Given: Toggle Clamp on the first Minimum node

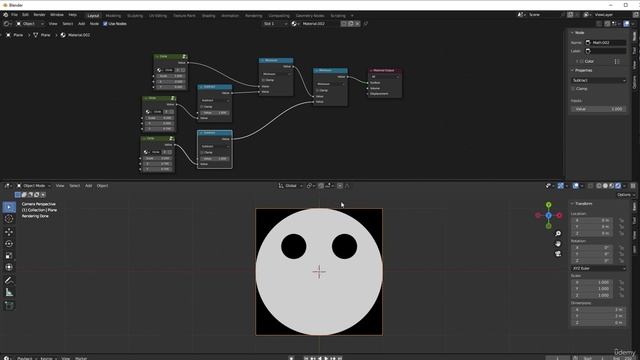Looking at the screenshot, I should click(x=263, y=80).
